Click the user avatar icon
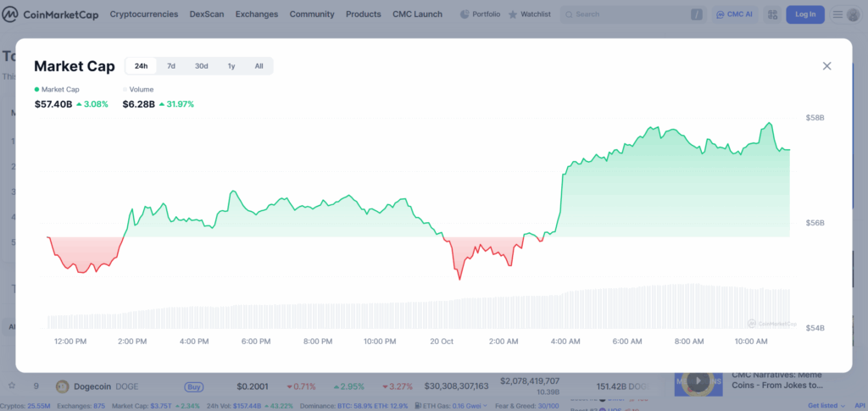Screen dimensions: 868x411 [x=853, y=15]
